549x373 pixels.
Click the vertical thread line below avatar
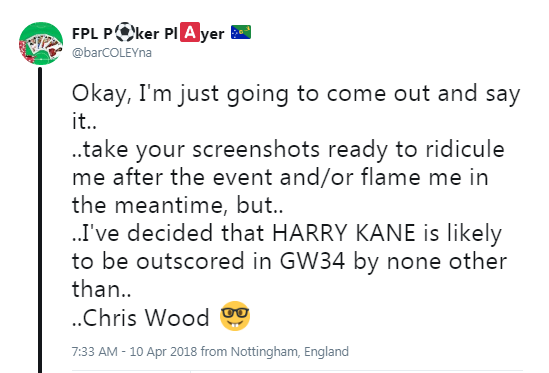pyautogui.click(x=40, y=220)
